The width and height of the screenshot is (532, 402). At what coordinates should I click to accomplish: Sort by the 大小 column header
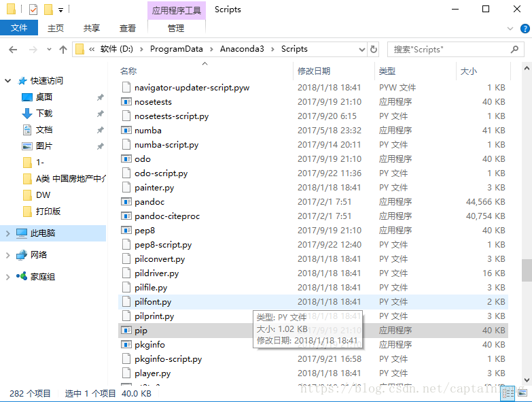coord(469,71)
